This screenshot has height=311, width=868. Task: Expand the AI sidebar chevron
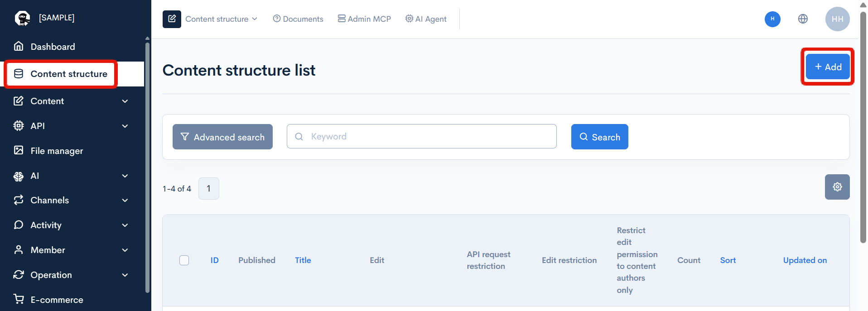click(125, 176)
